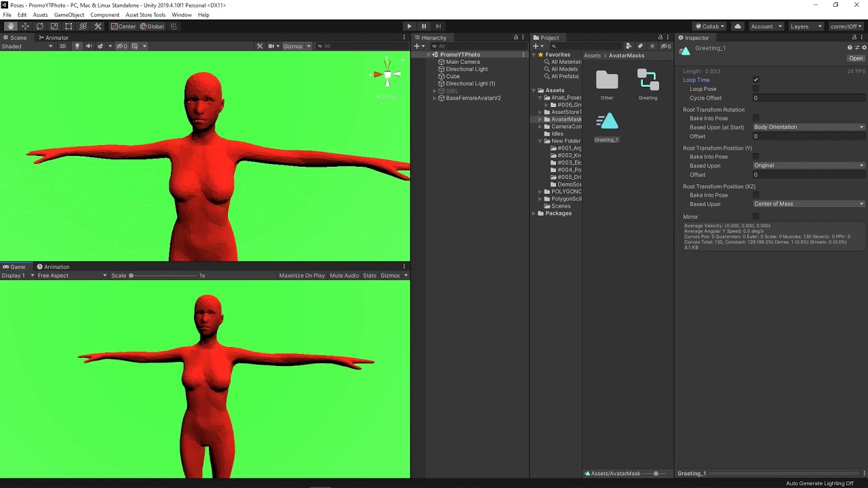
Task: Open the Display 1 dropdown
Action: click(x=18, y=276)
